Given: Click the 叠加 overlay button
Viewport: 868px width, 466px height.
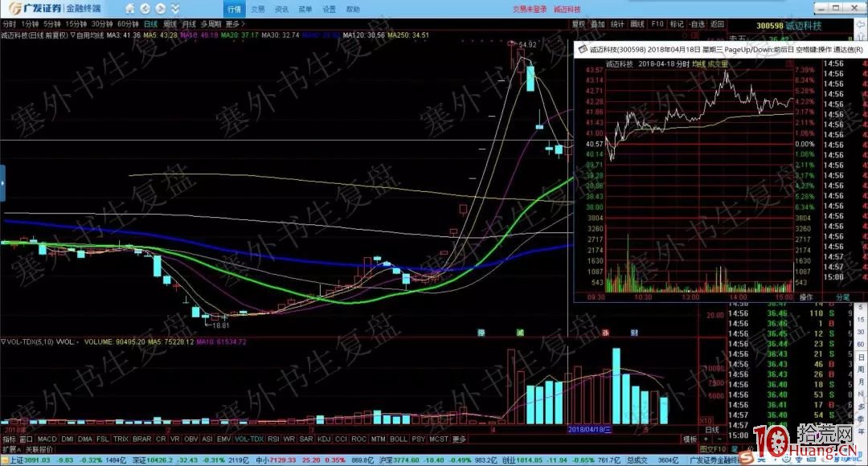Looking at the screenshot, I should (598, 24).
